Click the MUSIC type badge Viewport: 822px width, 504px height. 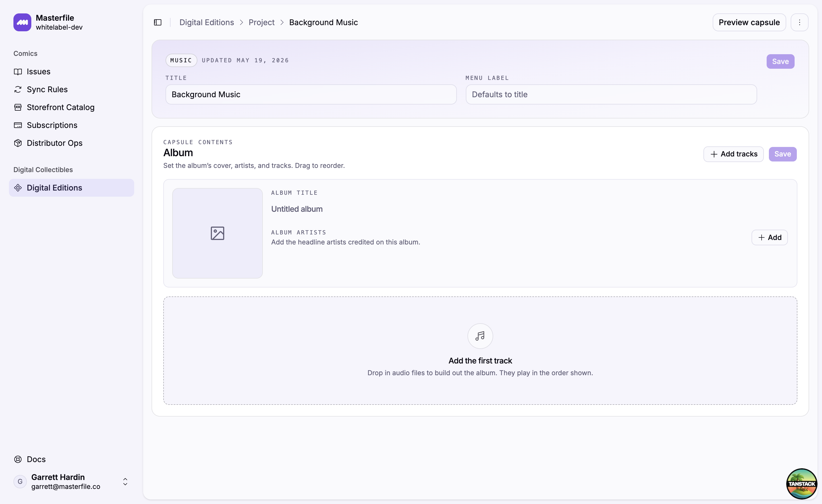(181, 60)
